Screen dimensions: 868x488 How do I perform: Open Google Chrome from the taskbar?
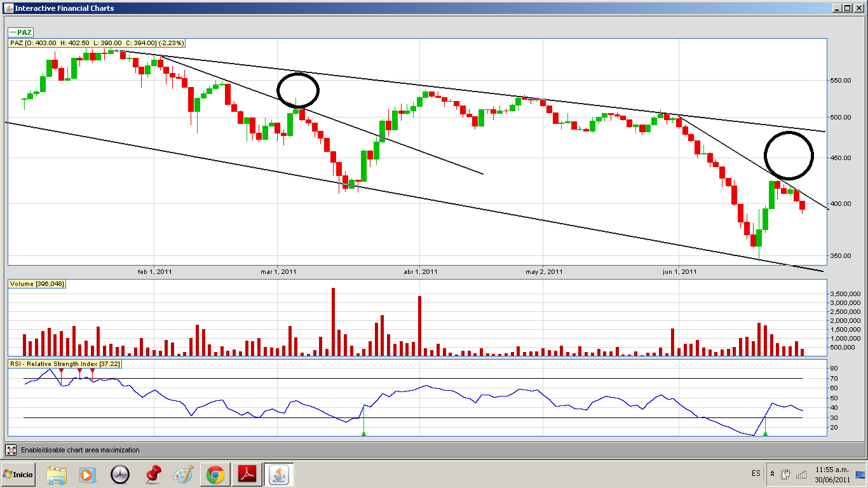(215, 475)
